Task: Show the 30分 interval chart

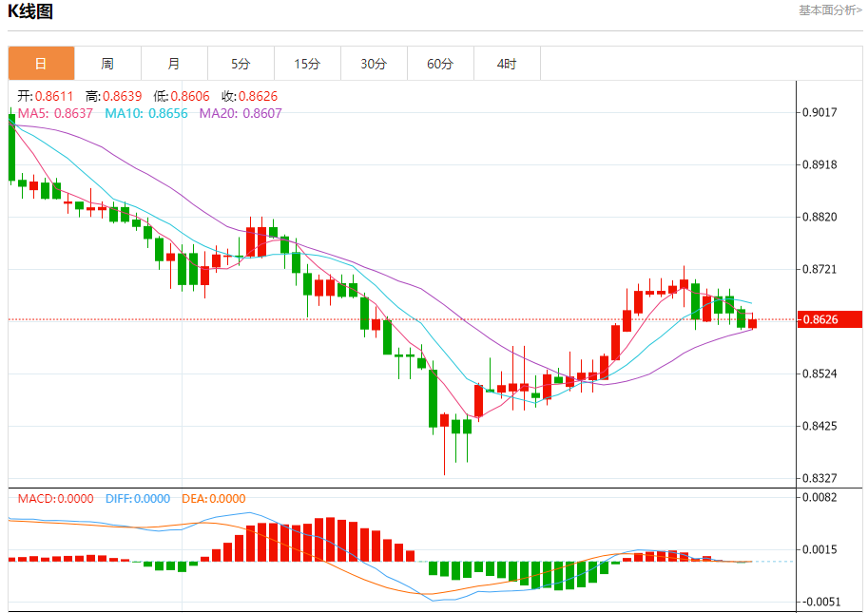Action: pos(374,64)
